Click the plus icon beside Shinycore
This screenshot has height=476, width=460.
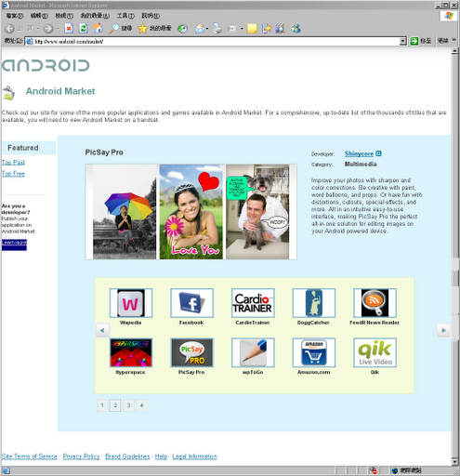coord(378,153)
